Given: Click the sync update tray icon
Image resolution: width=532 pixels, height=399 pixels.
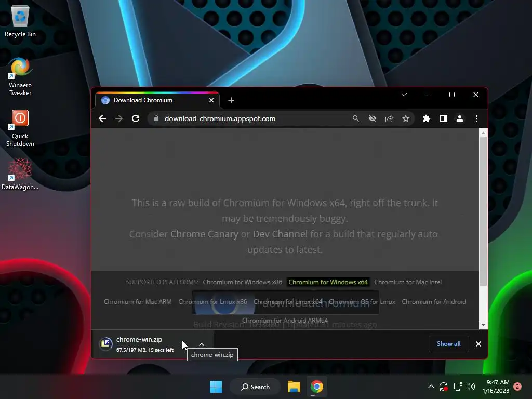Looking at the screenshot, I should click(444, 387).
